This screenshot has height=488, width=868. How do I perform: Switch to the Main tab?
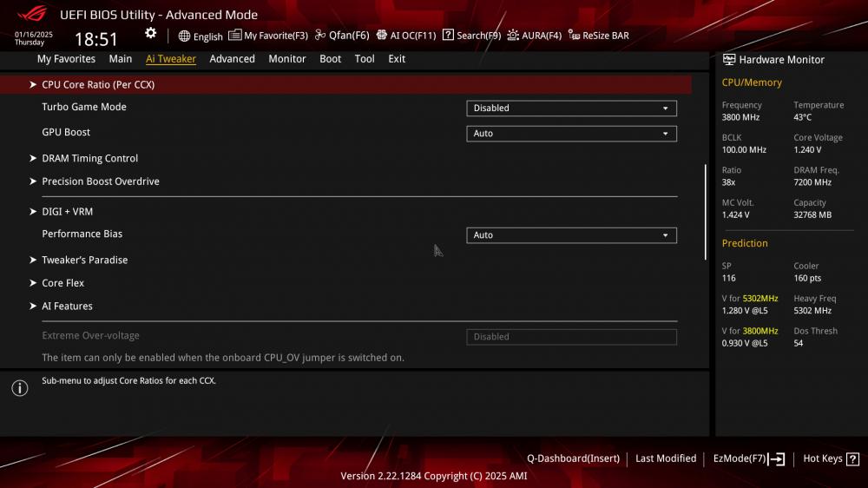120,59
